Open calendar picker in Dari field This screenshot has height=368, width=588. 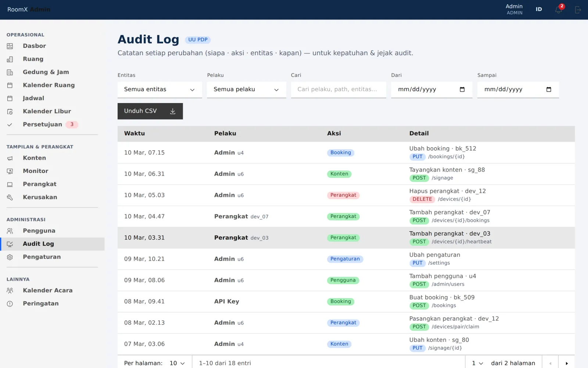click(x=462, y=89)
